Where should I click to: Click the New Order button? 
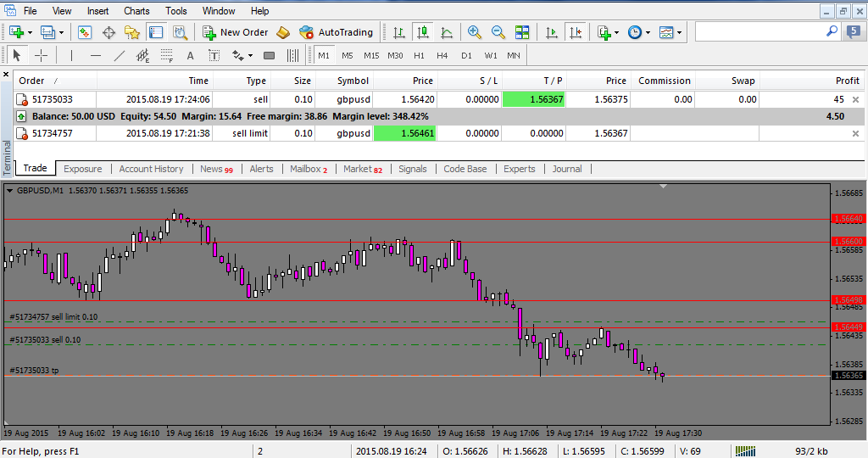tap(235, 32)
